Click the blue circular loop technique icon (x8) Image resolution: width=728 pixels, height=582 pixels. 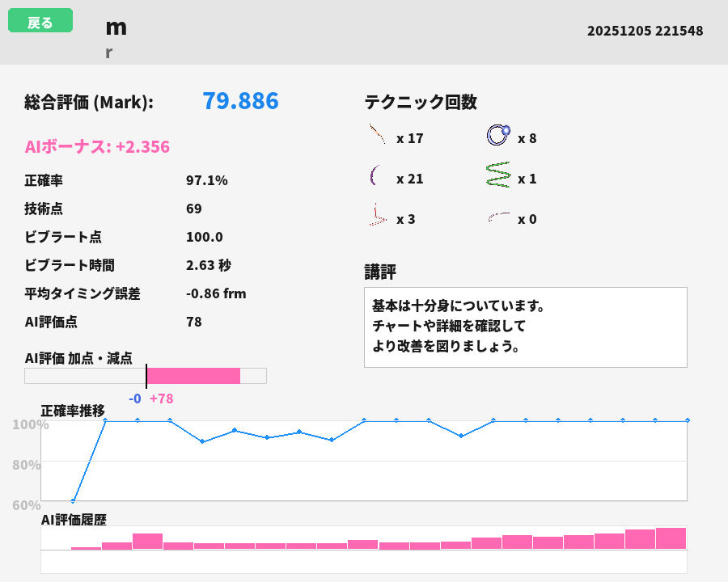coord(497,135)
